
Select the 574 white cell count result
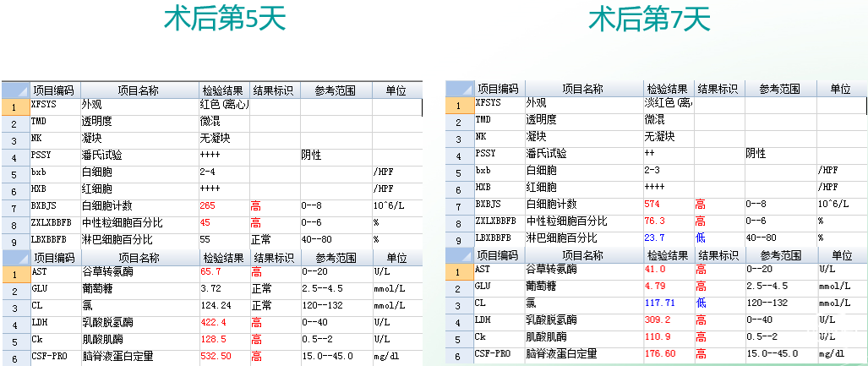tap(653, 205)
